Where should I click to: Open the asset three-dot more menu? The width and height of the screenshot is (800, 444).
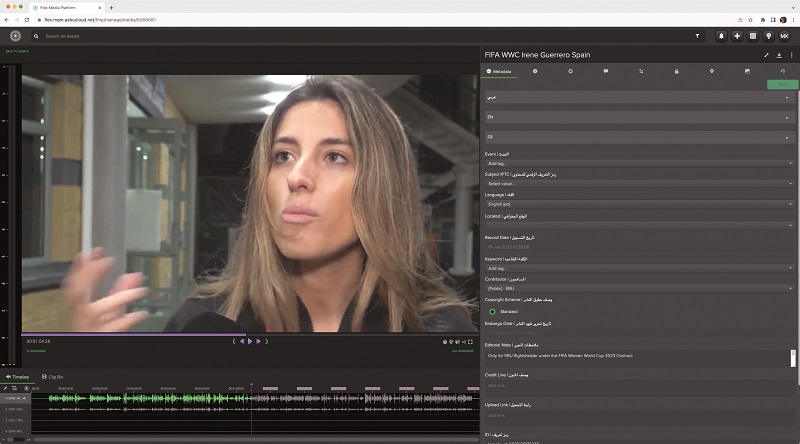[791, 55]
